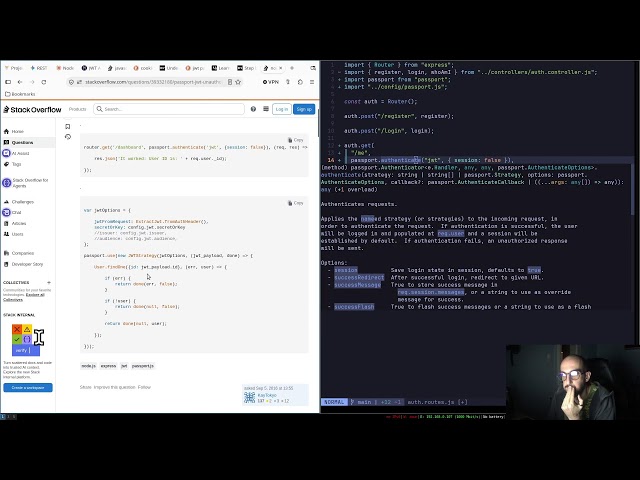
Task: Switch to the REST browser tab
Action: pos(39,68)
